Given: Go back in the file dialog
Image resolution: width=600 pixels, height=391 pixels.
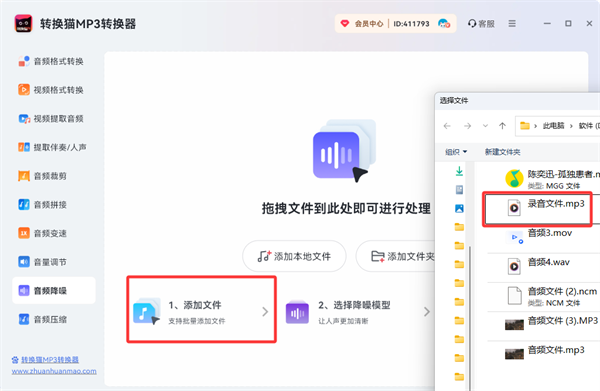Looking at the screenshot, I should tap(447, 126).
